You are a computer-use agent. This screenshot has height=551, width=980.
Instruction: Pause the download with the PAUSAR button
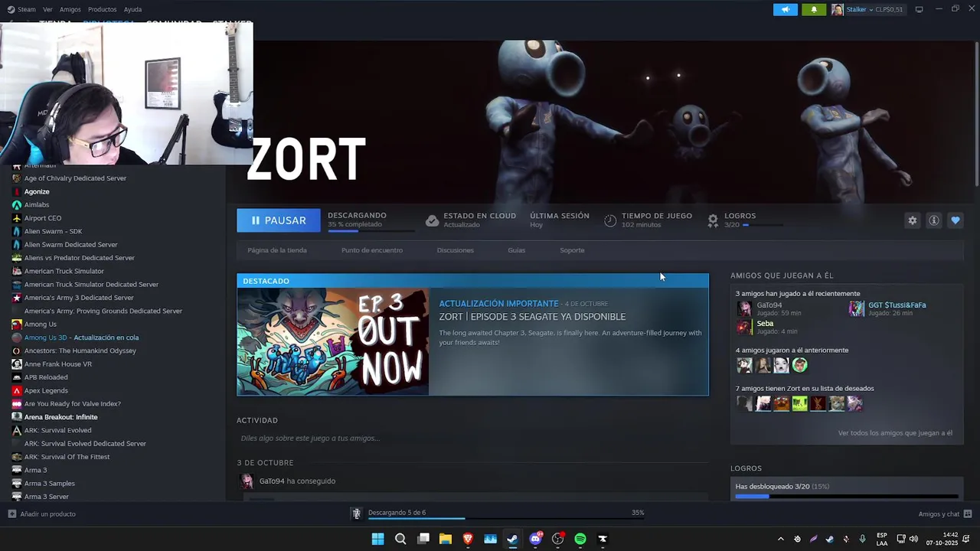click(278, 220)
